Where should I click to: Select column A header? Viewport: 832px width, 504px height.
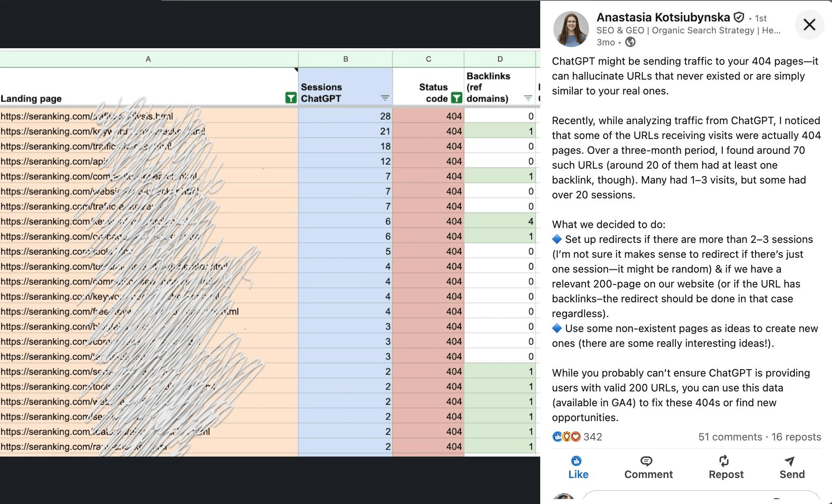point(148,59)
